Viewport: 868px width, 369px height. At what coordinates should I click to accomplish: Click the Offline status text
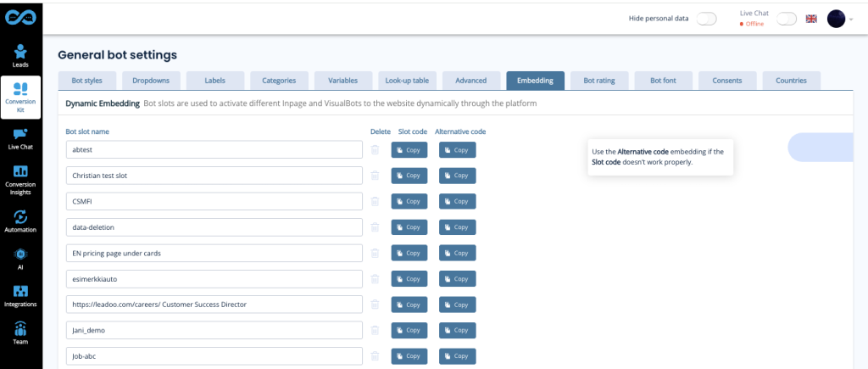pos(754,24)
